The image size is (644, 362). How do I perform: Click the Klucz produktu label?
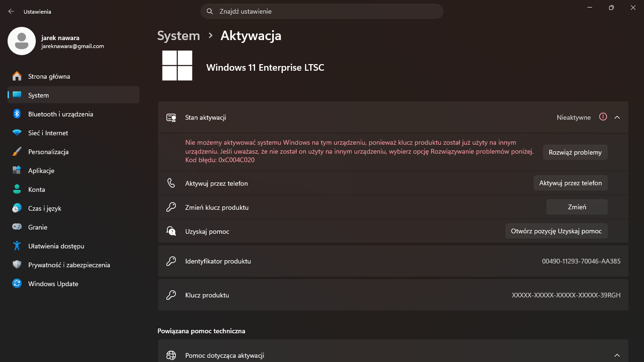[207, 295]
